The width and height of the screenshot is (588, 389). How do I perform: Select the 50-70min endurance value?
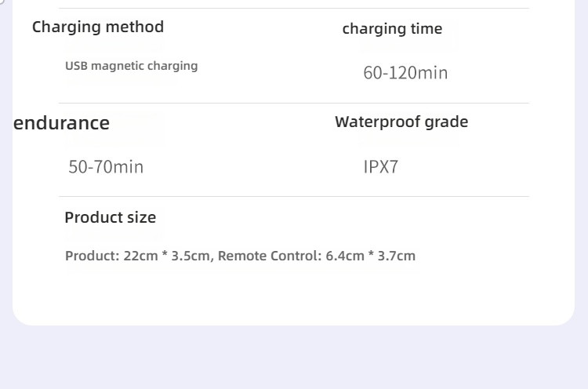click(x=106, y=167)
